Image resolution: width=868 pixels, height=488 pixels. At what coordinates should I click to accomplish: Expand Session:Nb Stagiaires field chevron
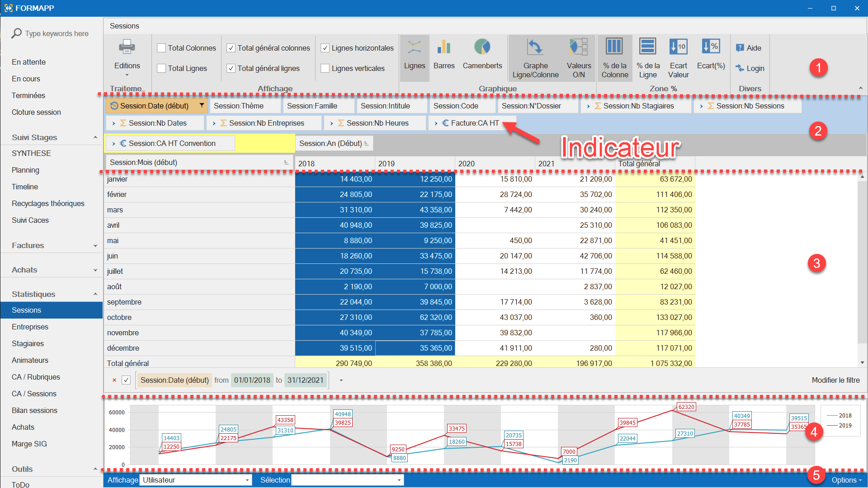(588, 106)
